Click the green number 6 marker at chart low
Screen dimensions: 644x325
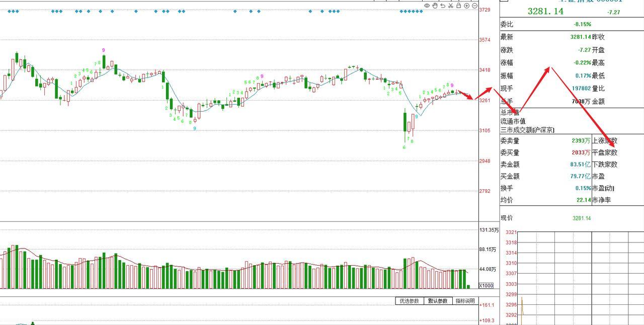[404, 147]
